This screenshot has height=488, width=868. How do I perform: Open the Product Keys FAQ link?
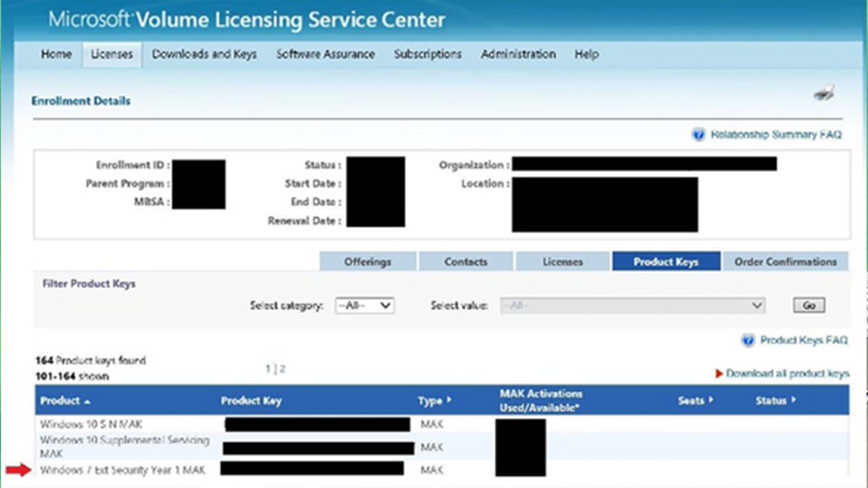pos(804,340)
